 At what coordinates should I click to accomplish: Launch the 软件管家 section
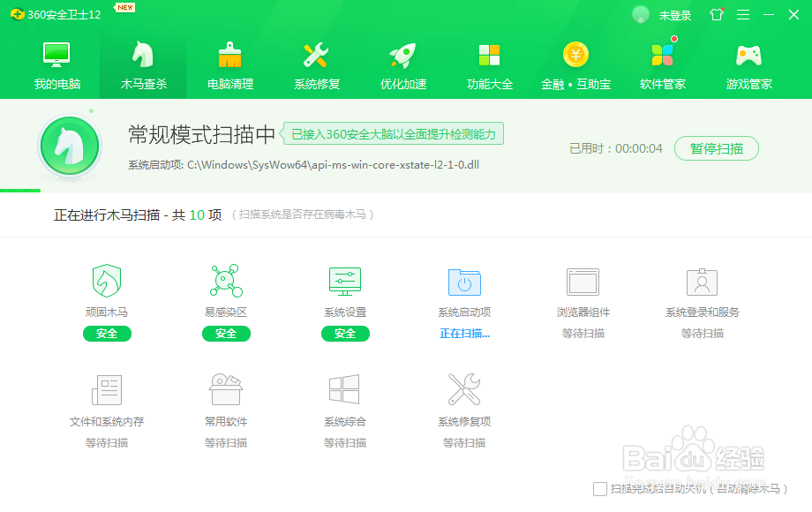[662, 65]
